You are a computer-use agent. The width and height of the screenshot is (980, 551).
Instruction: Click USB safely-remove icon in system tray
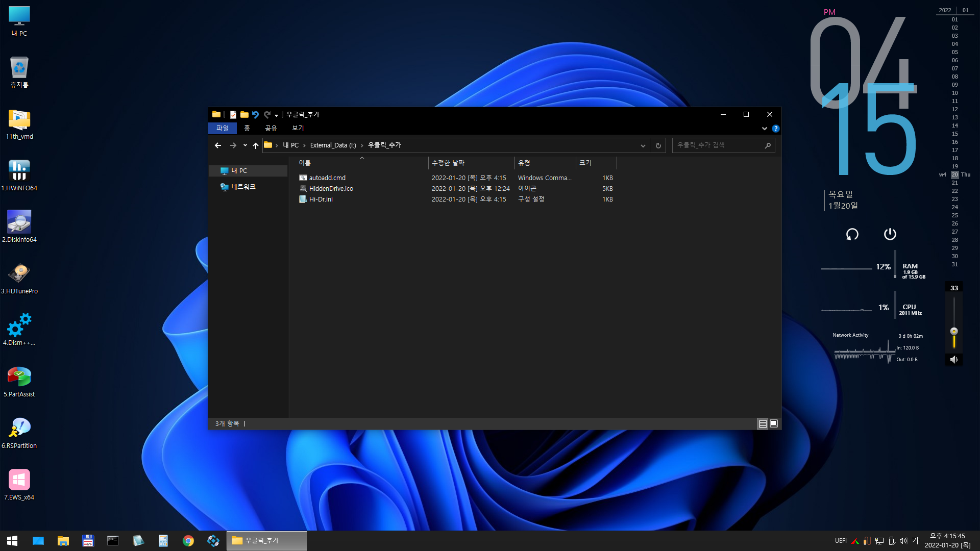click(x=892, y=541)
